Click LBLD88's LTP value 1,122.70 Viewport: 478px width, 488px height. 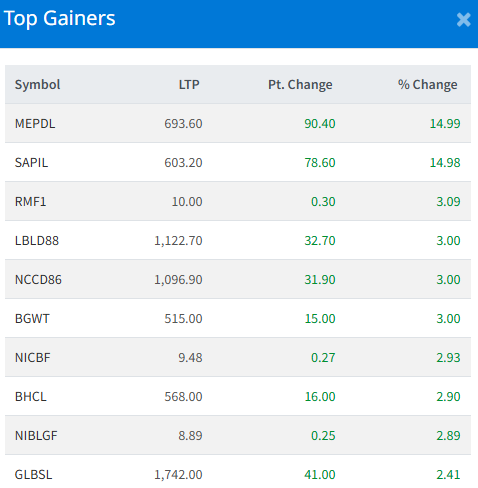[x=178, y=241]
